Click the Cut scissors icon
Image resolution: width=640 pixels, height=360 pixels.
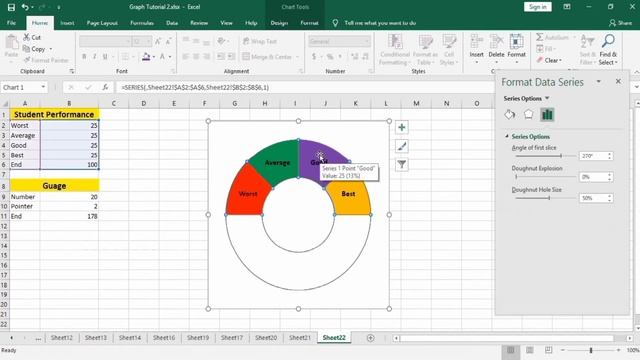(x=27, y=37)
